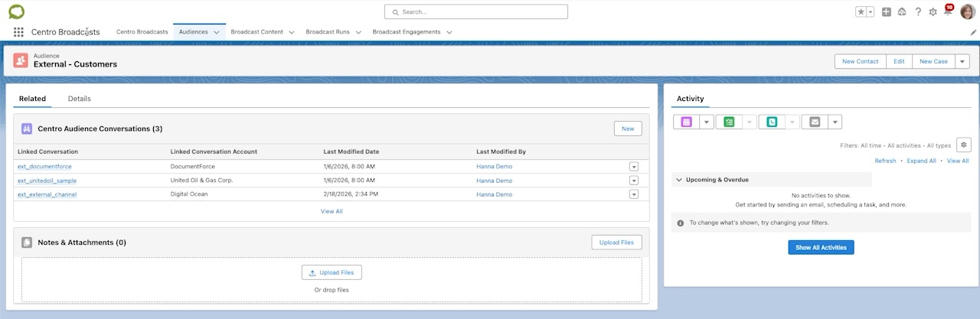Click View All under the conversations list
Image resolution: width=980 pixels, height=319 pixels.
(332, 211)
